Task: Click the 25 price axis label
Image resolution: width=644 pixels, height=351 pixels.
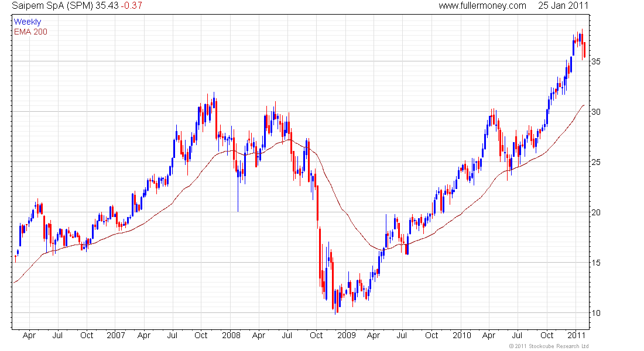Action: (595, 162)
